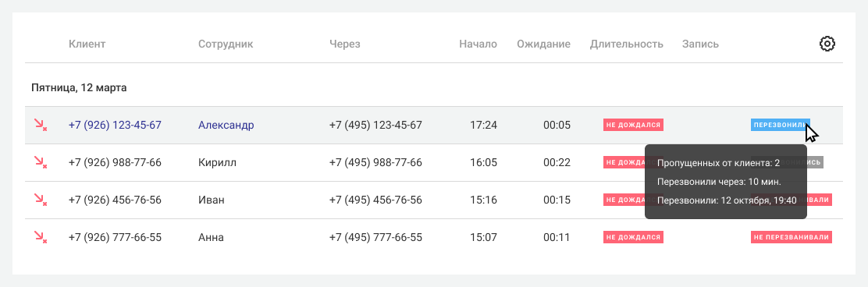Sort by Сотрудник column header
868x287 pixels.
coord(226,44)
